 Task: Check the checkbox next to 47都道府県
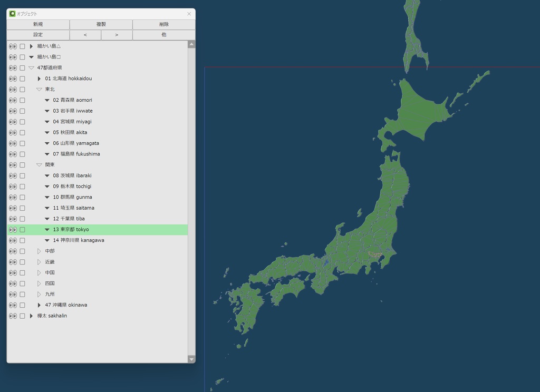tap(22, 67)
